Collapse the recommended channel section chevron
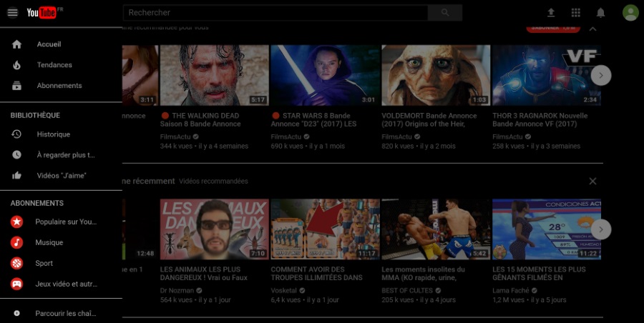The height and width of the screenshot is (323, 644). 592,29
